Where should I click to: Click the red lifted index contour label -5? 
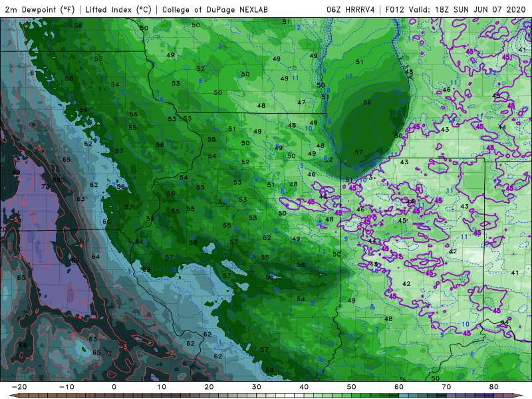click(13, 220)
